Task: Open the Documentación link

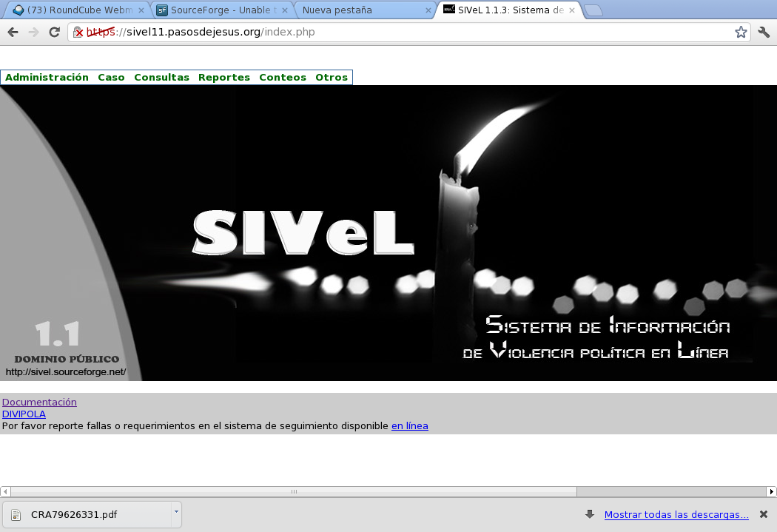Action: pyautogui.click(x=39, y=402)
